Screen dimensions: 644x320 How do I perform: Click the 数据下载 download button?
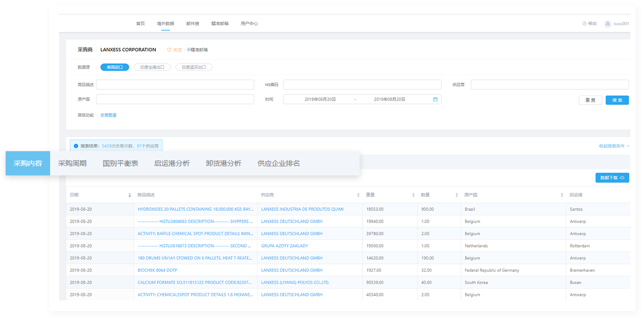(612, 178)
